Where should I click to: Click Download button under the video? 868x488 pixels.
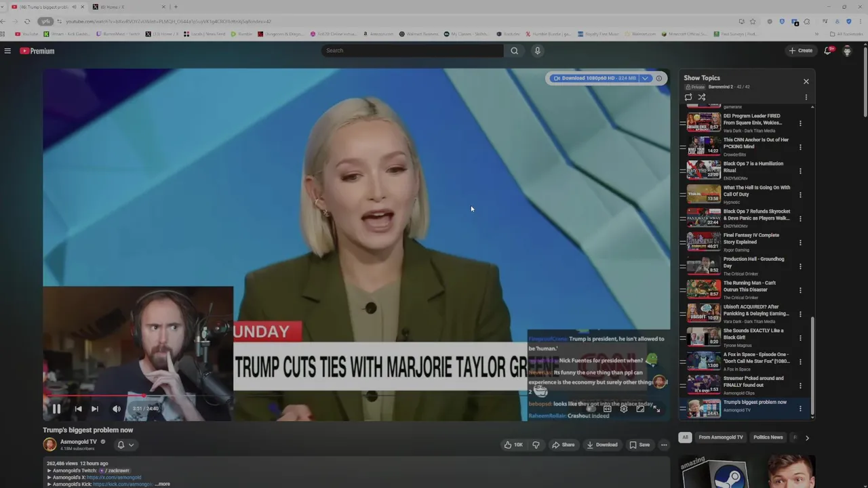[x=602, y=445]
